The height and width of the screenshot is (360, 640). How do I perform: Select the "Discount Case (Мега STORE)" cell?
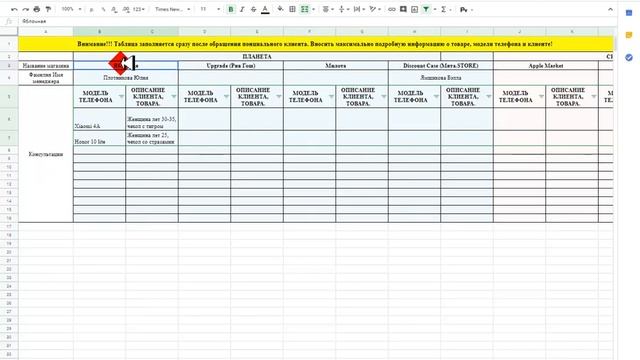coord(441,65)
